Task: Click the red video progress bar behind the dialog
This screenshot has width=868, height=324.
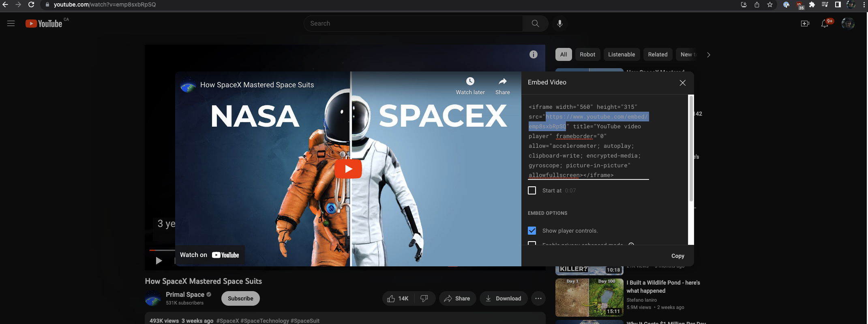Action: pos(162,250)
